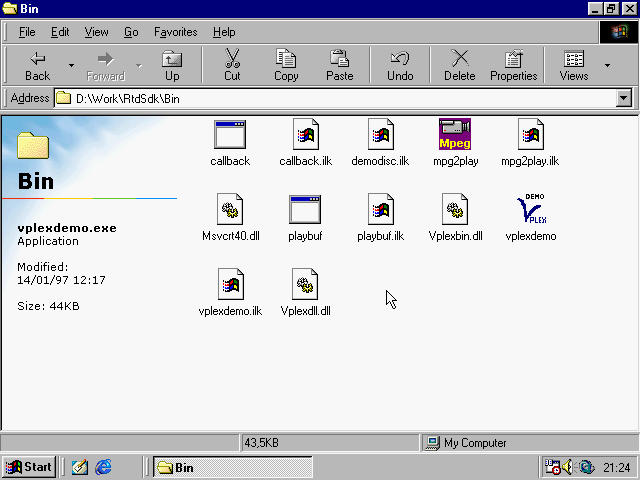The image size is (640, 480).
Task: Click the address path field
Action: tap(340, 98)
